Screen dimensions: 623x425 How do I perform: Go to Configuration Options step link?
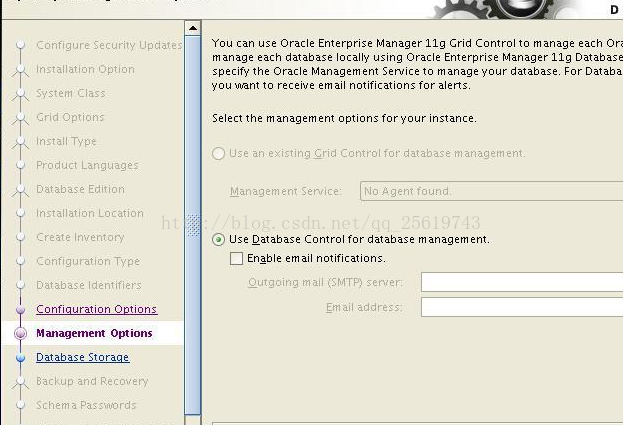coord(97,309)
